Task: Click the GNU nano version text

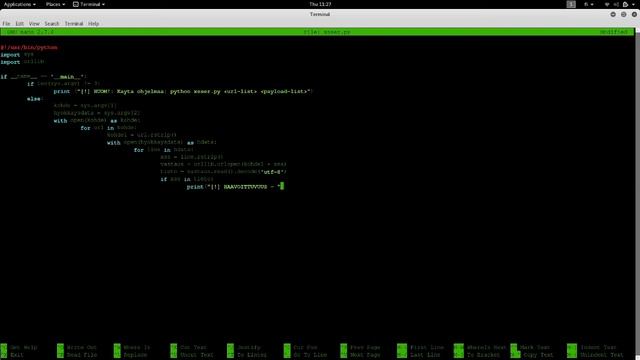Action: point(30,32)
